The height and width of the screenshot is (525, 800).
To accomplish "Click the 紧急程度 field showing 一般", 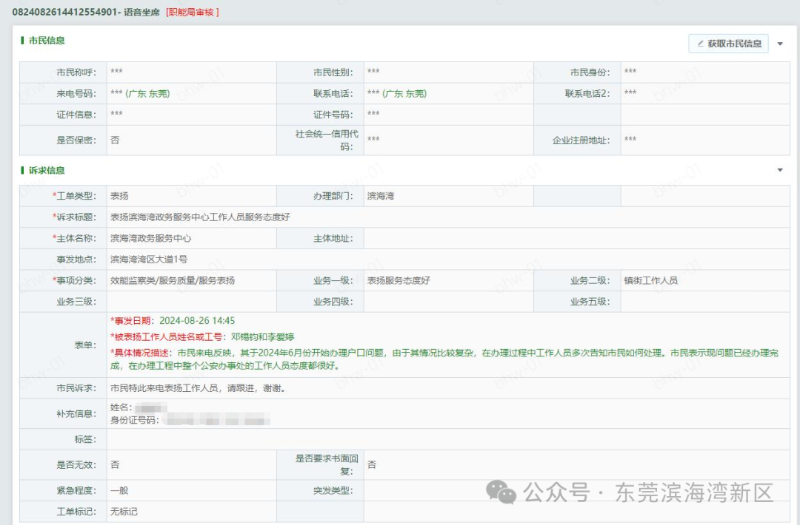I will [x=190, y=491].
